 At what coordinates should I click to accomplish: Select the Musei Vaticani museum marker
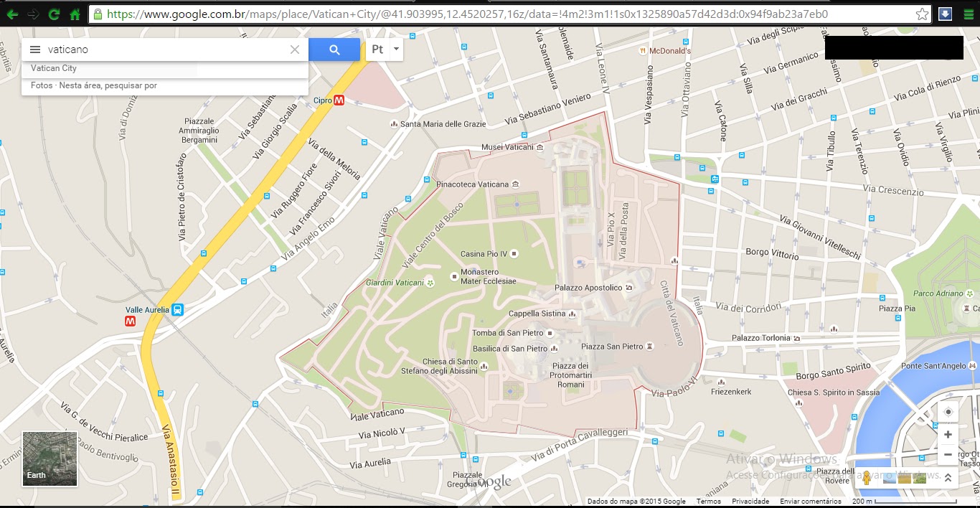click(540, 147)
